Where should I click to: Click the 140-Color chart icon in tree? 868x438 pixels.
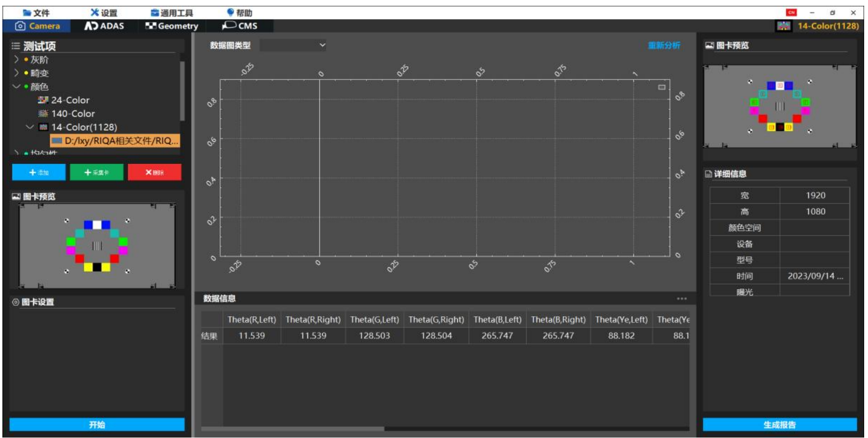(x=43, y=114)
